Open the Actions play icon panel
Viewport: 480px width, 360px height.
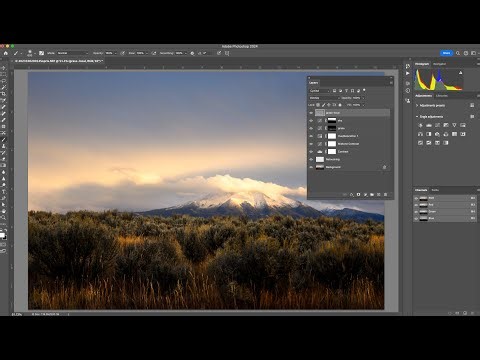click(408, 73)
